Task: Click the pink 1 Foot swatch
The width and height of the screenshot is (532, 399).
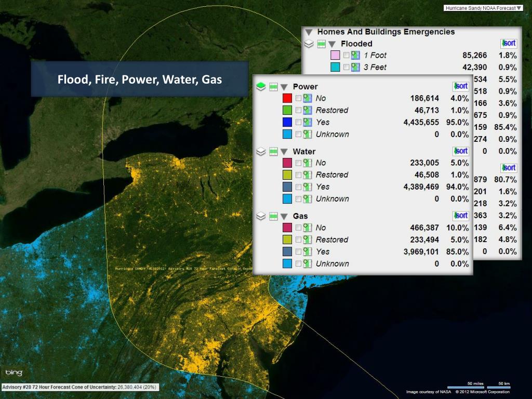Action: [335, 55]
